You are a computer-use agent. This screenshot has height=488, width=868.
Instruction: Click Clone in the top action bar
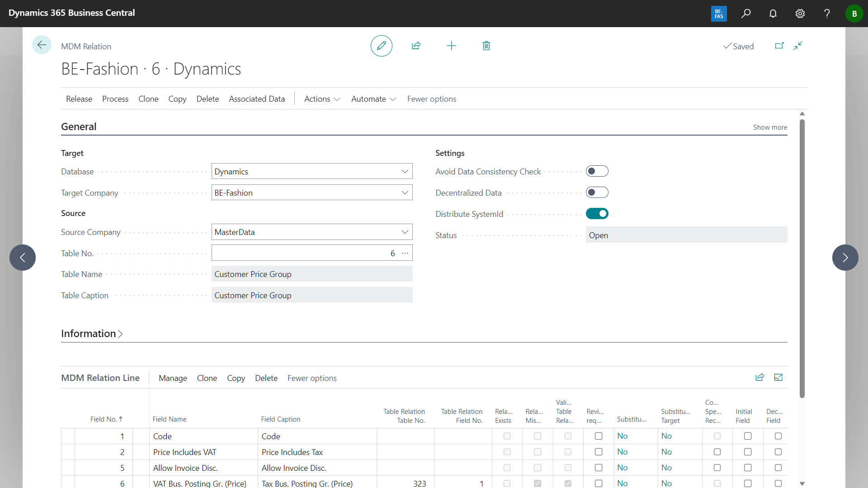tap(148, 99)
